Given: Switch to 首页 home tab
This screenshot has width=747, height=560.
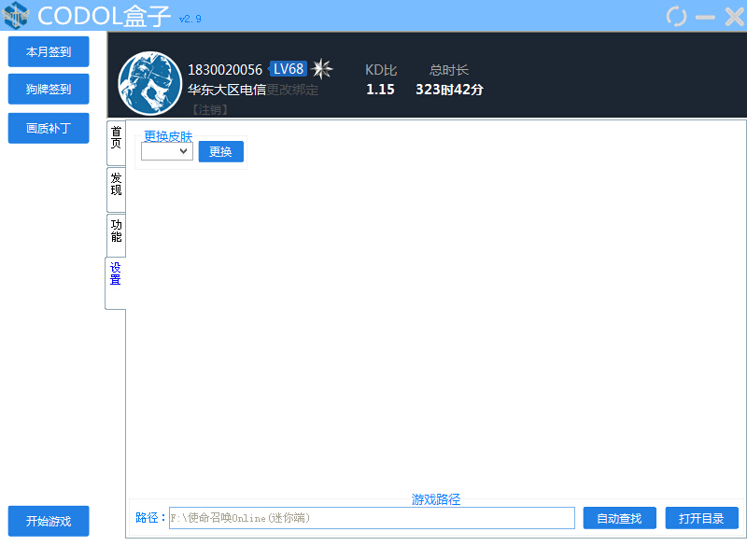Looking at the screenshot, I should pos(116,143).
